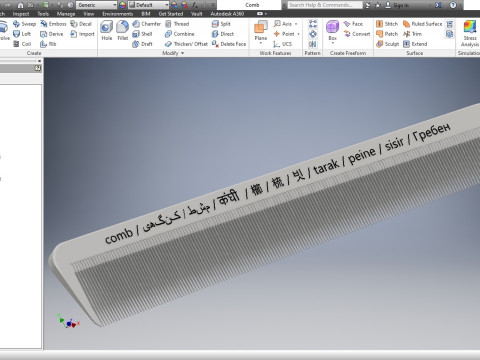Select the Combine tool

pyautogui.click(x=180, y=34)
